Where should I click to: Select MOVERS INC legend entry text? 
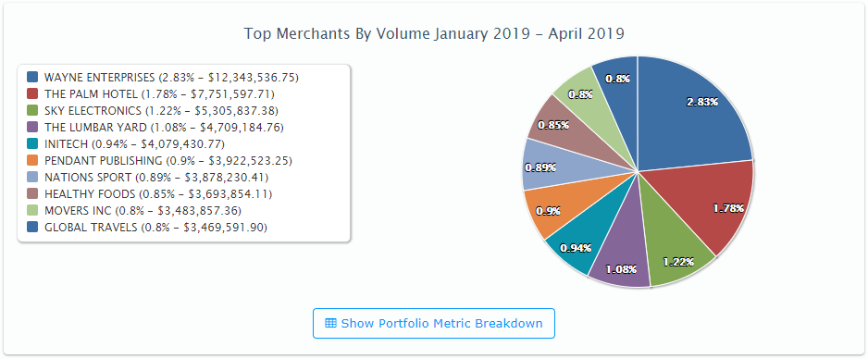(x=143, y=211)
